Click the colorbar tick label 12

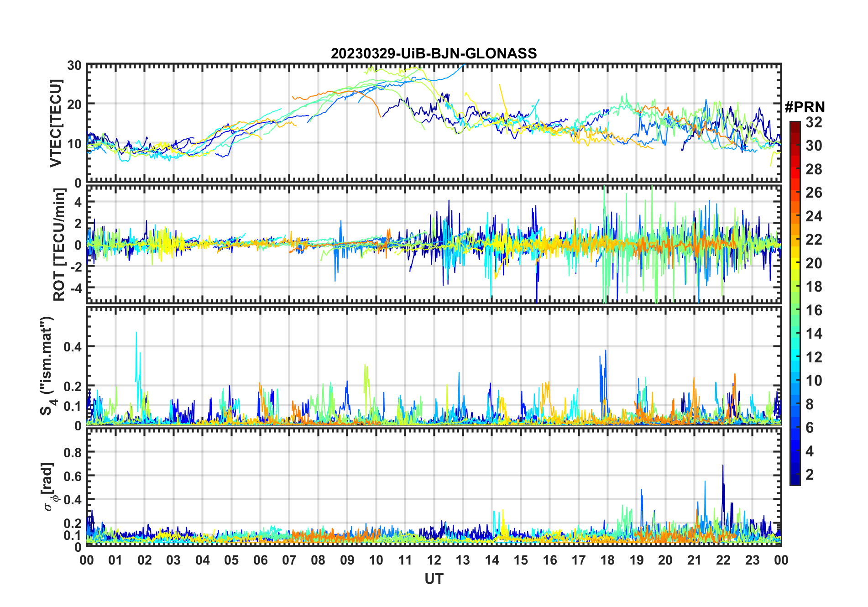click(814, 357)
